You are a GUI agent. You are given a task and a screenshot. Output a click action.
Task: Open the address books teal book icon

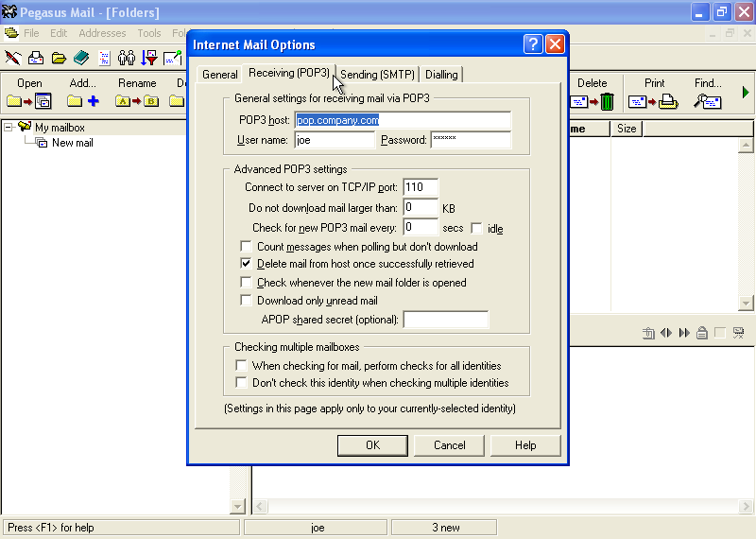81,58
